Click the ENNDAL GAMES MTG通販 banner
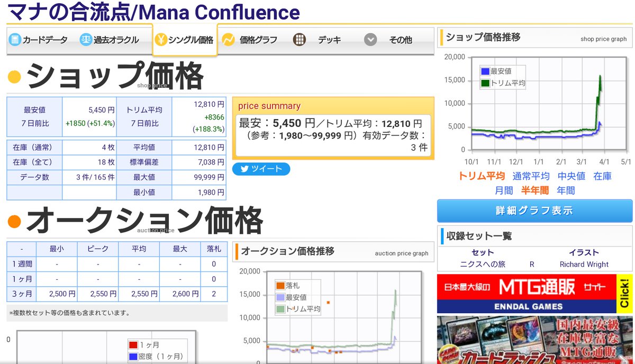Image resolution: width=635 pixels, height=364 pixels. [x=534, y=294]
